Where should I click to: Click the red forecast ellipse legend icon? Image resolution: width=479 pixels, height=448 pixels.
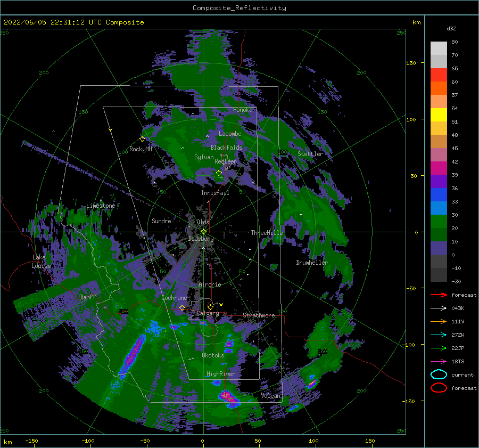pyautogui.click(x=439, y=388)
